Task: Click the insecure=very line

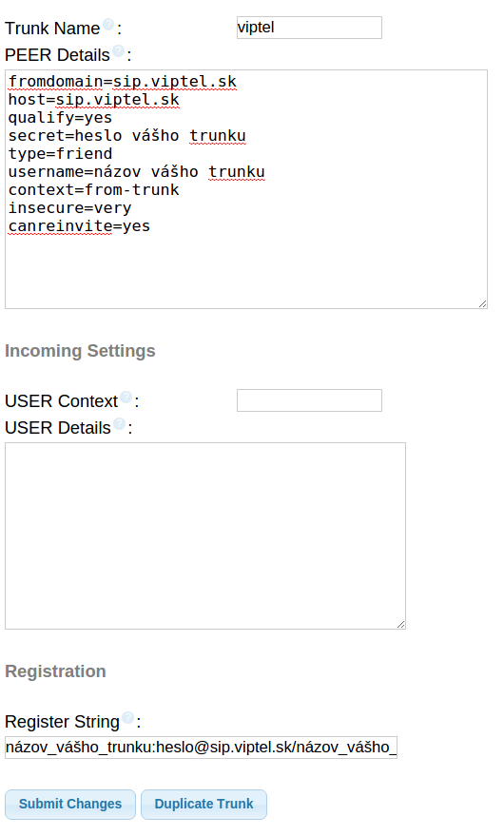Action: pyautogui.click(x=69, y=208)
